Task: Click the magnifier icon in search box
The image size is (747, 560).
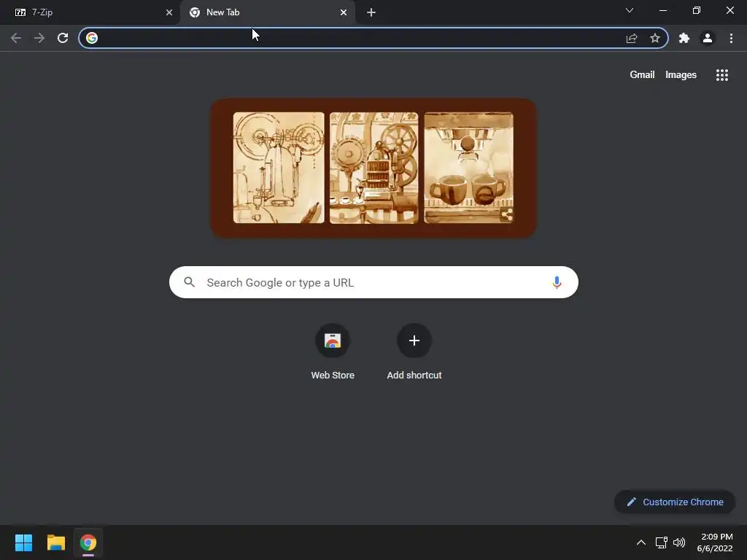Action: point(190,282)
